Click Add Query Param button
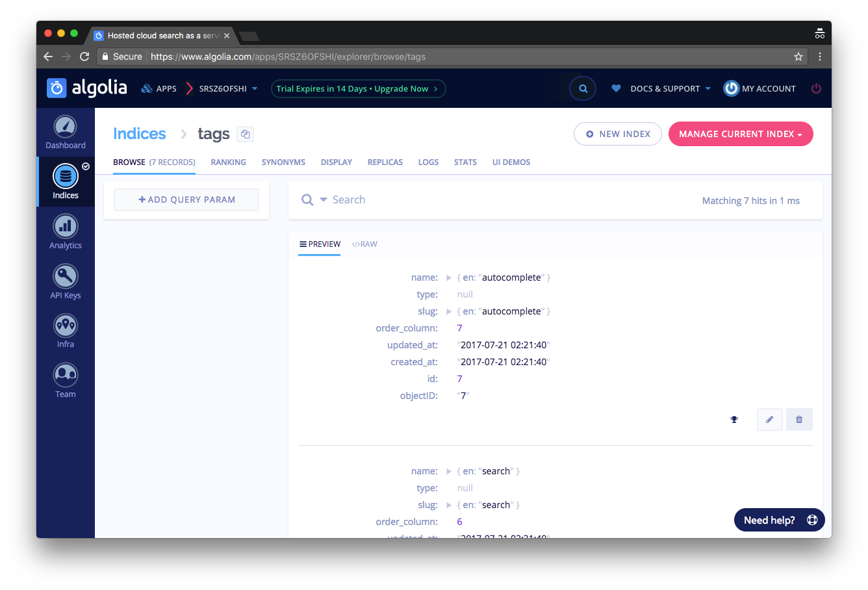The image size is (868, 590). [186, 199]
